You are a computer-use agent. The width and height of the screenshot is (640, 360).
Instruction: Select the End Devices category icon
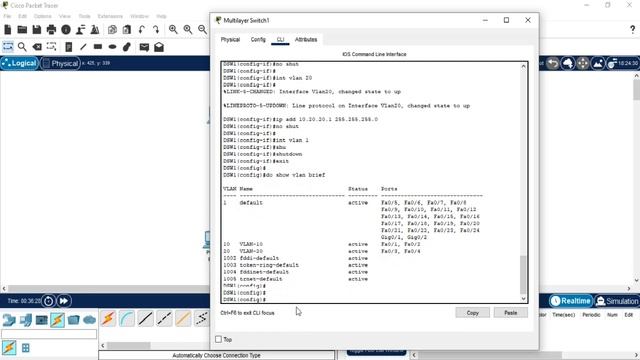[26, 320]
